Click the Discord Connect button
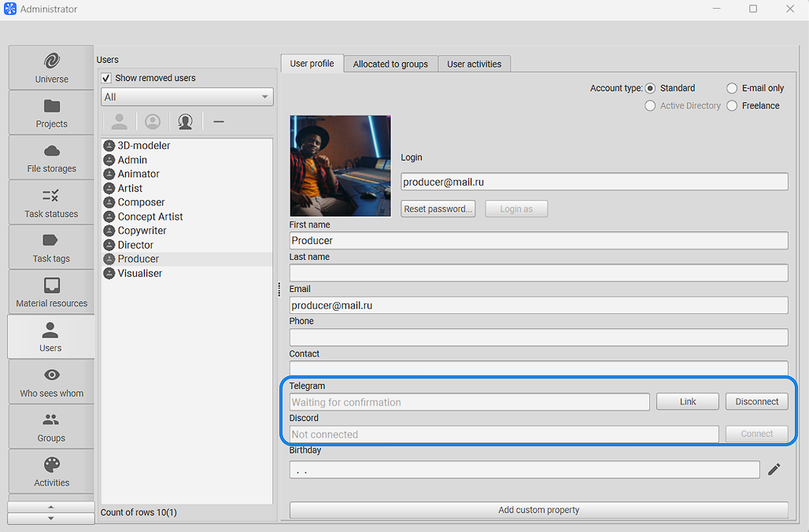The width and height of the screenshot is (809, 532). point(757,434)
